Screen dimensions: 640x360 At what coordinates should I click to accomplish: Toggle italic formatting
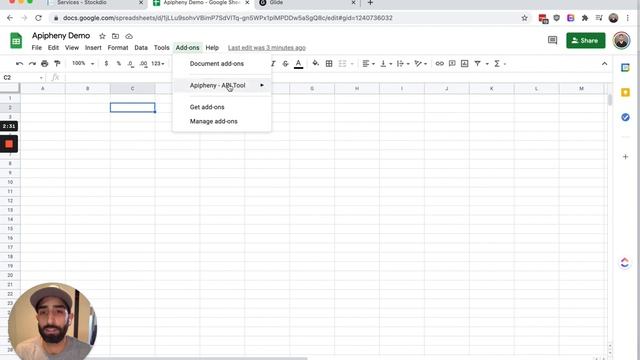(x=273, y=64)
